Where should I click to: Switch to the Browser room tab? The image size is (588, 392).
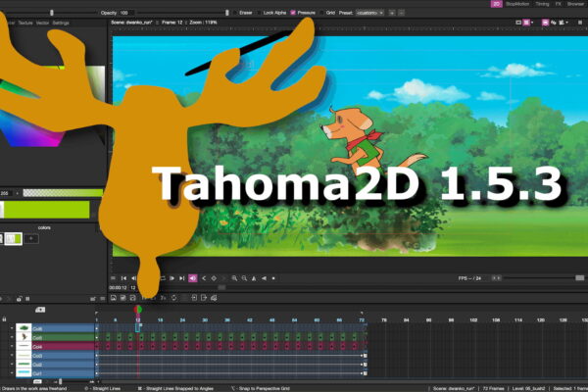tap(576, 4)
